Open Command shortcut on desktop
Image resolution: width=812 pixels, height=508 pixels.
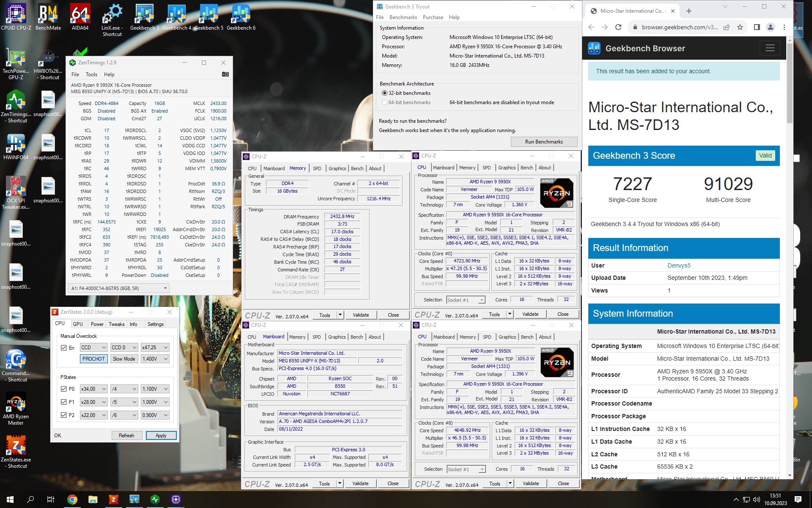point(16,365)
